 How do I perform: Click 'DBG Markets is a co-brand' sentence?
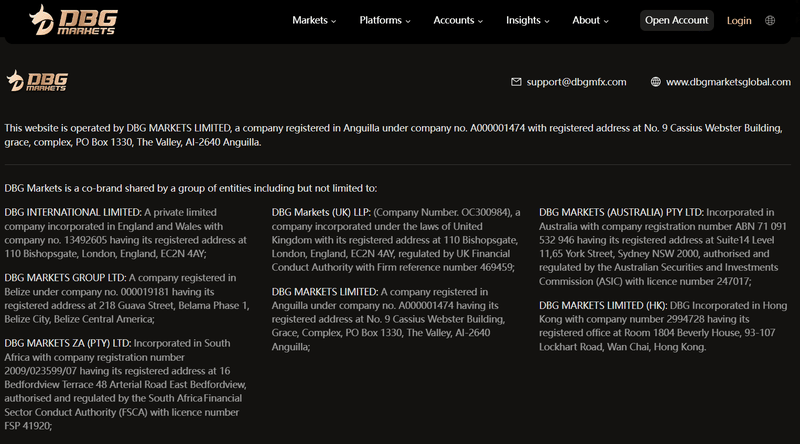click(191, 188)
